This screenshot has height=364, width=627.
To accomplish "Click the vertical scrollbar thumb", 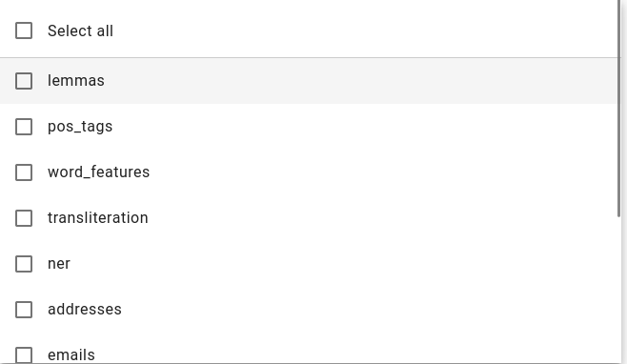I will tap(619, 109).
